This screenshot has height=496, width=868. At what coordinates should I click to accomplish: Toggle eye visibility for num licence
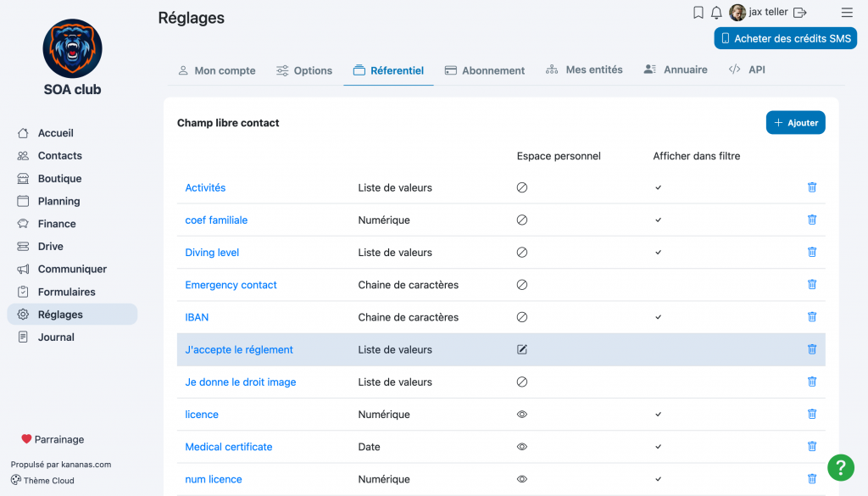(522, 479)
